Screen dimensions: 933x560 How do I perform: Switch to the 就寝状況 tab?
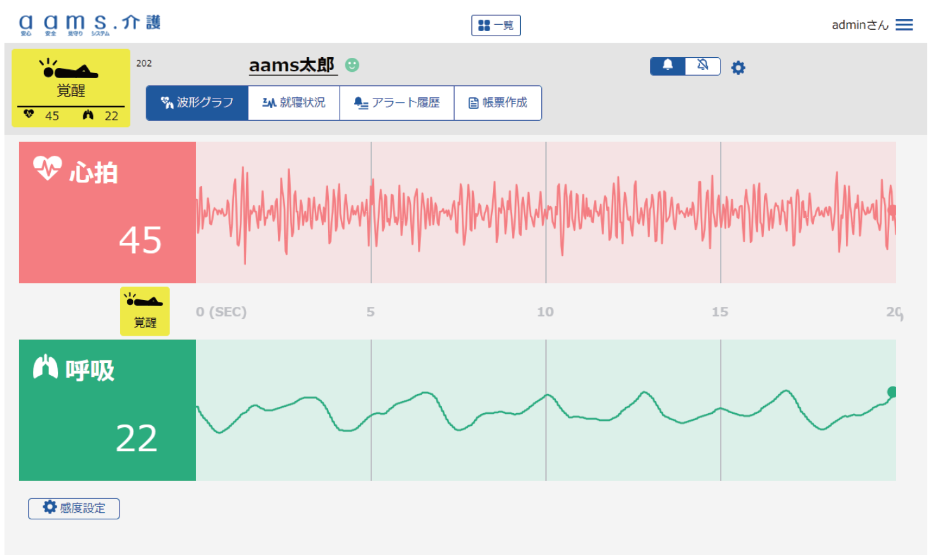pyautogui.click(x=294, y=103)
